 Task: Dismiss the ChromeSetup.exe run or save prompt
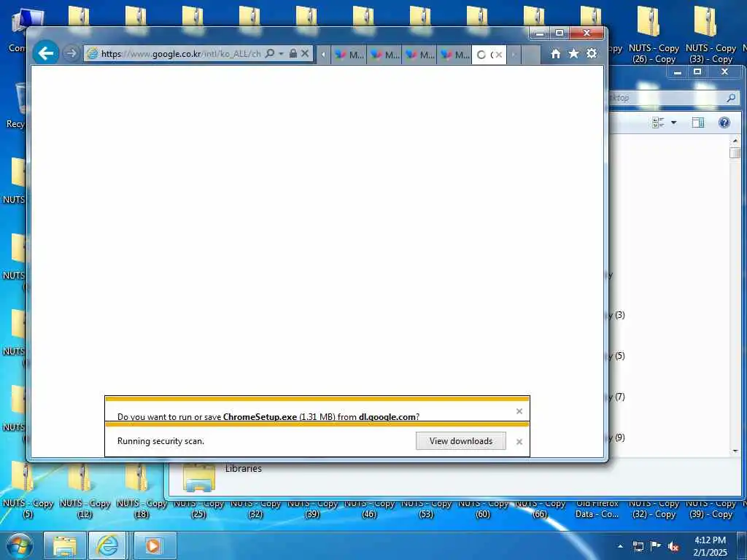coord(519,411)
